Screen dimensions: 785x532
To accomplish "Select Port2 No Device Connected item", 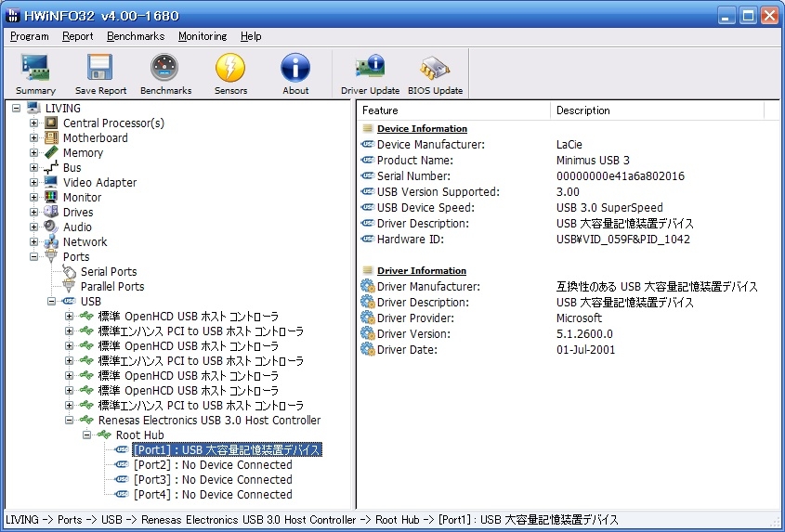I will pos(213,465).
